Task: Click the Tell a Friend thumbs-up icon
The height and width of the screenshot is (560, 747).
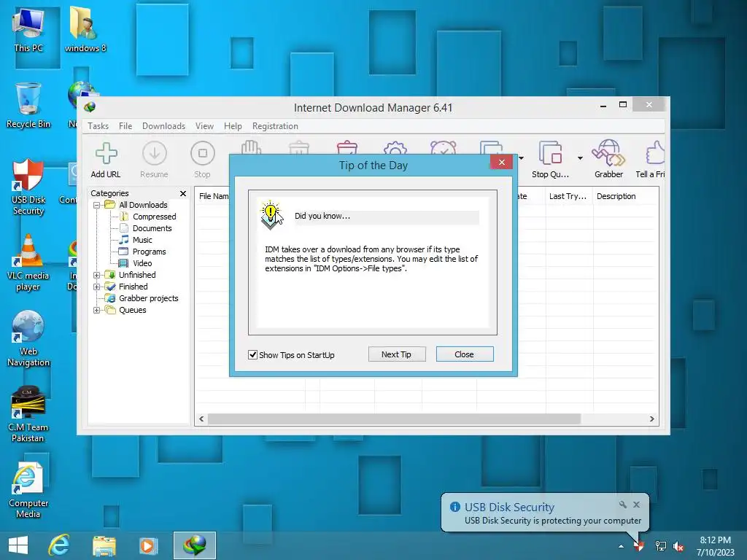Action: (x=654, y=153)
